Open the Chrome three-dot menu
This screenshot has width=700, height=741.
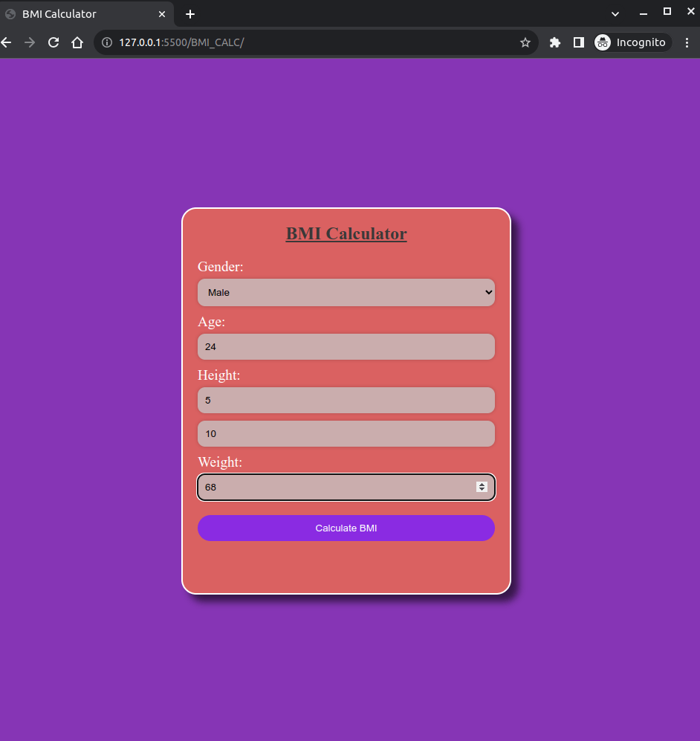(x=687, y=42)
